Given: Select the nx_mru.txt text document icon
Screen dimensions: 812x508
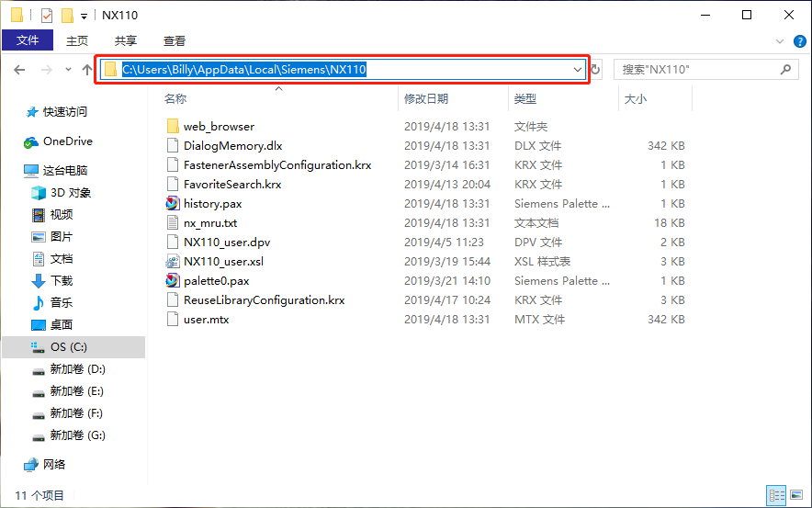Looking at the screenshot, I should [x=173, y=222].
